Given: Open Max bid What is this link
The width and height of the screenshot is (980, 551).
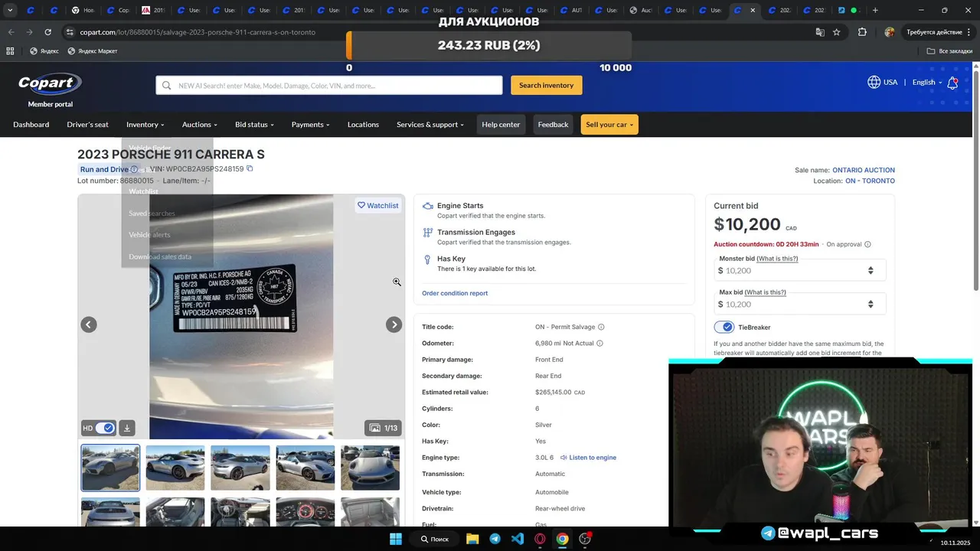Looking at the screenshot, I should click(766, 292).
